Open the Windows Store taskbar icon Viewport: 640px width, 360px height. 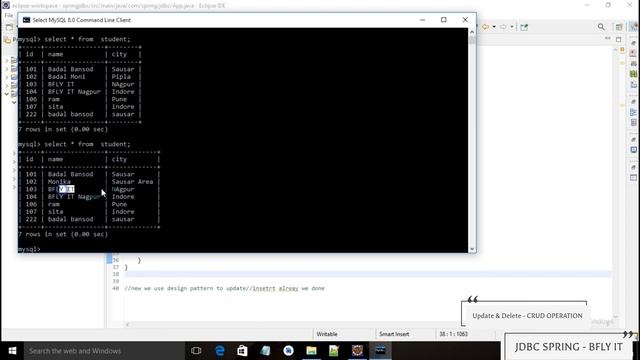pyautogui.click(x=242, y=351)
